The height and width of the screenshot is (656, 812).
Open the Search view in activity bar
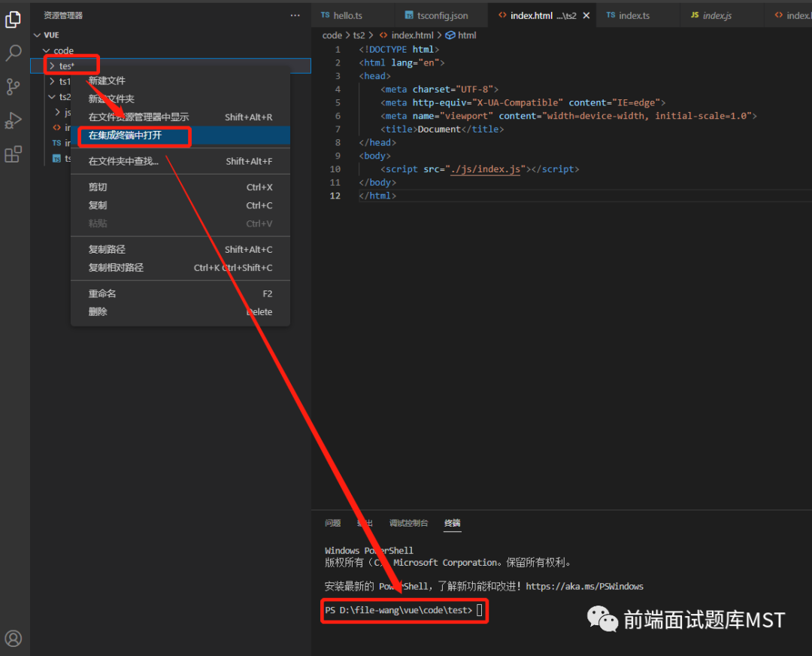(13, 53)
